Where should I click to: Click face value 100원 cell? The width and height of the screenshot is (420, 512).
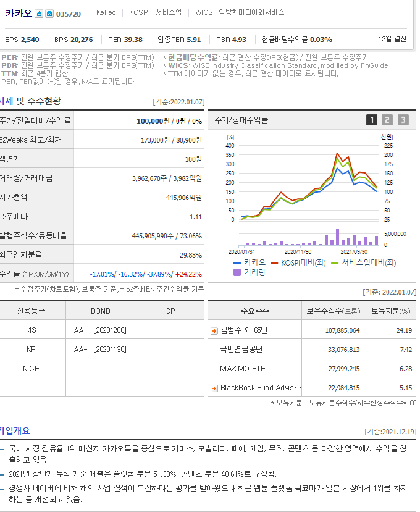193,159
